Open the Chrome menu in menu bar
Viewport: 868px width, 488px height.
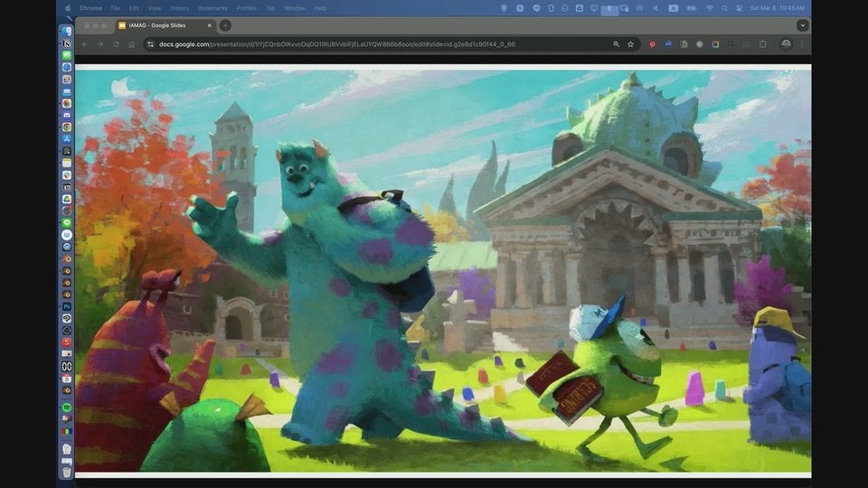tap(90, 8)
